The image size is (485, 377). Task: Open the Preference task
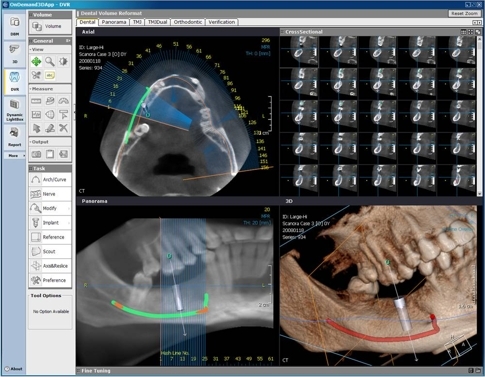(x=50, y=280)
